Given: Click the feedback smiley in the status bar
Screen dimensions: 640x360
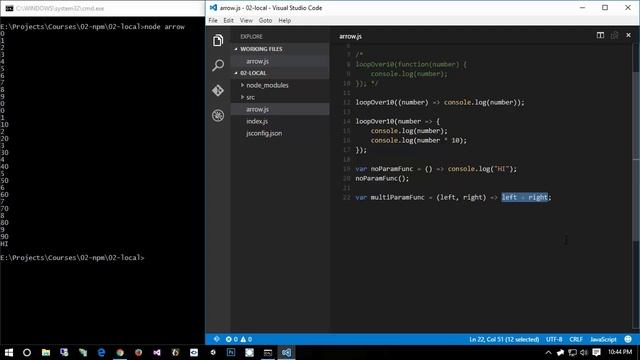Looking at the screenshot, I should tap(628, 339).
